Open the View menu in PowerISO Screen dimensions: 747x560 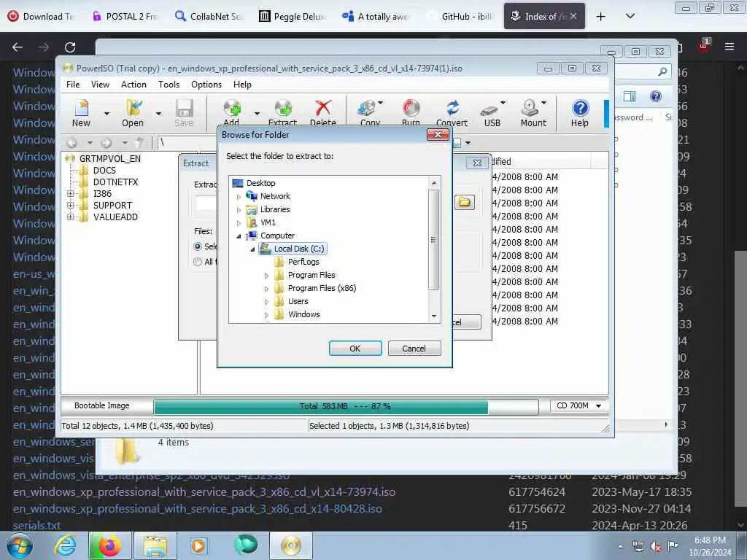(x=100, y=85)
